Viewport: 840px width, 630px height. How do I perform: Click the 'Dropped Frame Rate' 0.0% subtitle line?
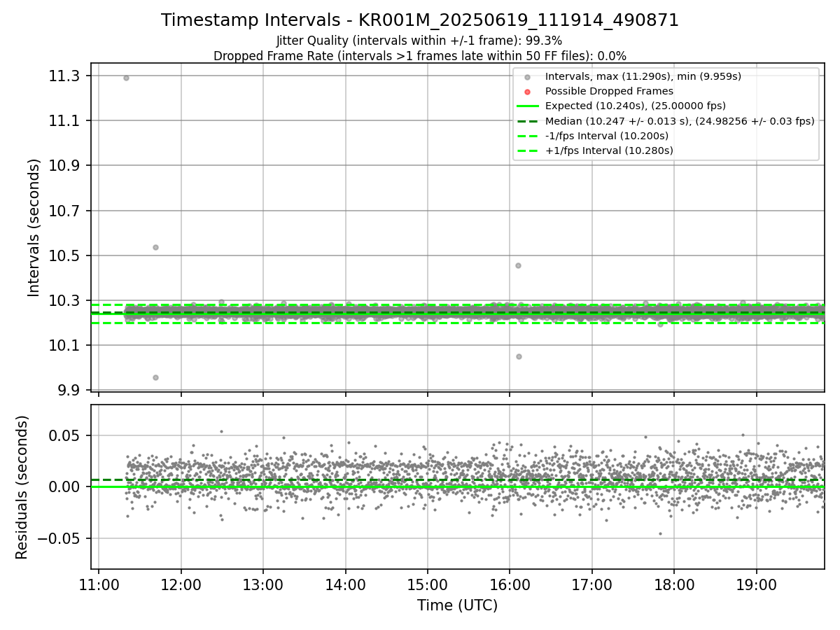tap(420, 56)
